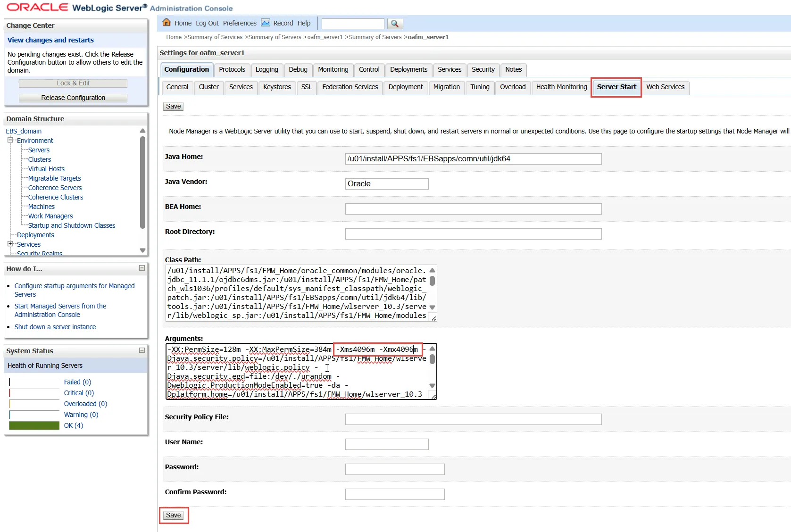Viewport: 791px width, 532px height.
Task: Open the Monitoring tab
Action: point(333,69)
